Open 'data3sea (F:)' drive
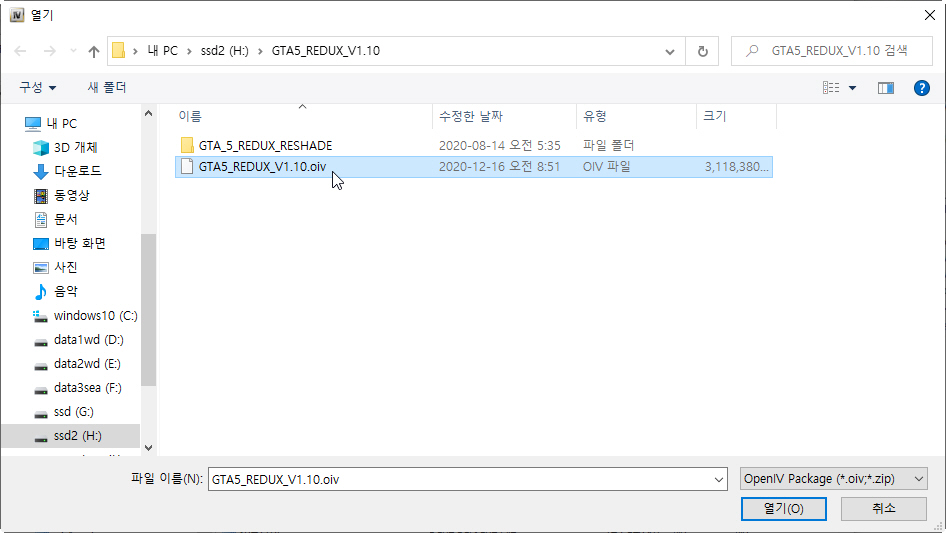This screenshot has width=946, height=533. coord(87,388)
